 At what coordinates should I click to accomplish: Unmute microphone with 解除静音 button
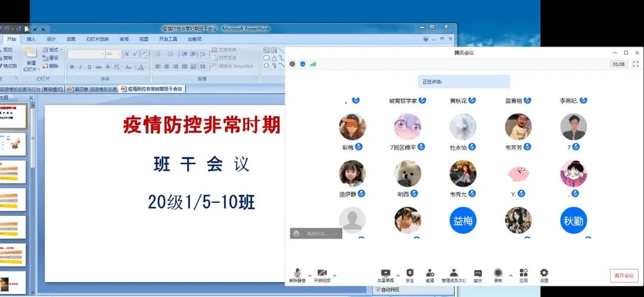tap(297, 274)
